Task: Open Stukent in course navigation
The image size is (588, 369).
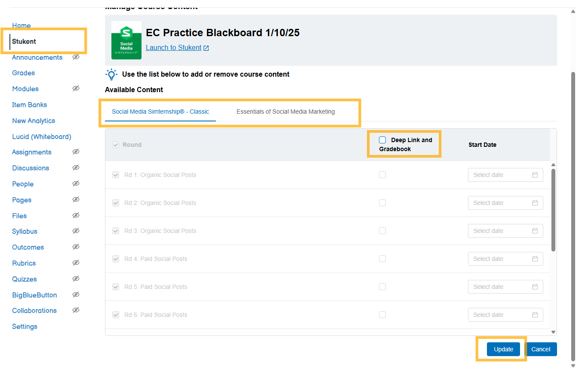Action: point(24,41)
